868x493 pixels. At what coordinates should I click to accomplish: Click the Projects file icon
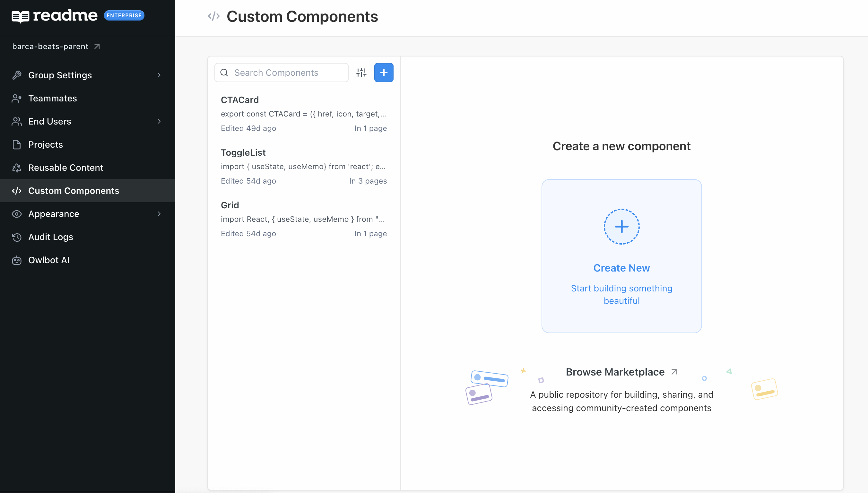(x=17, y=144)
